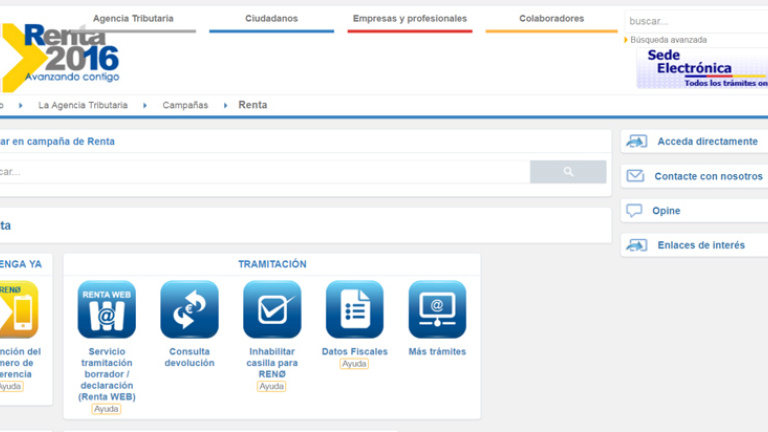Viewport: 768px width, 432px height.
Task: Click the Opine speech bubble icon
Action: (x=634, y=211)
